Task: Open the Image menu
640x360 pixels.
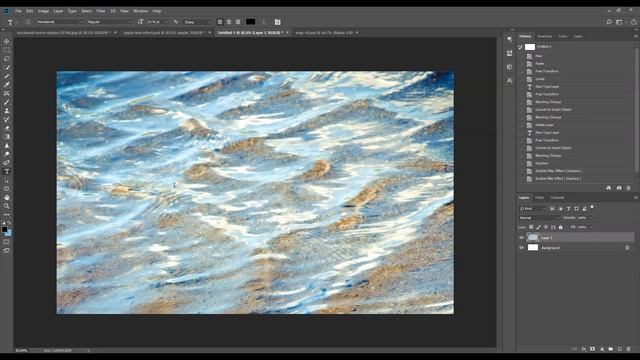Action: coord(43,11)
